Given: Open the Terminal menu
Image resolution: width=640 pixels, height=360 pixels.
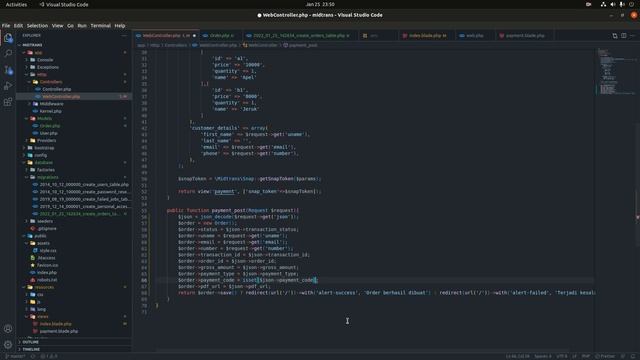Looking at the screenshot, I should click(100, 26).
